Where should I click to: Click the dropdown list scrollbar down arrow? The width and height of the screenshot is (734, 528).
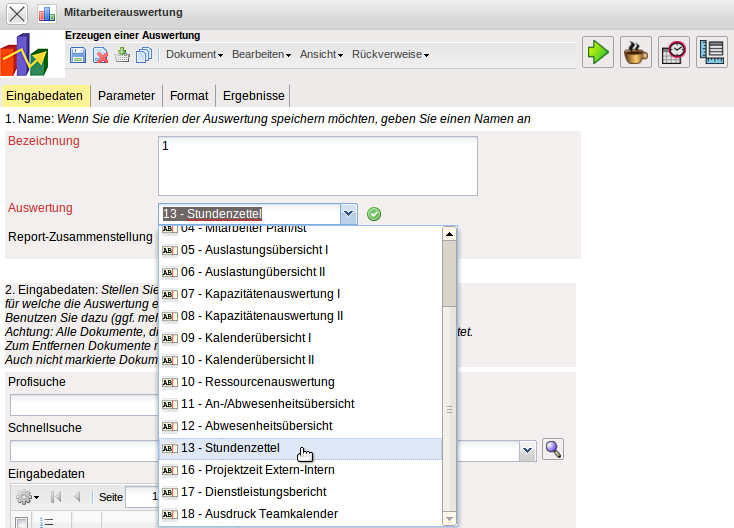(449, 518)
